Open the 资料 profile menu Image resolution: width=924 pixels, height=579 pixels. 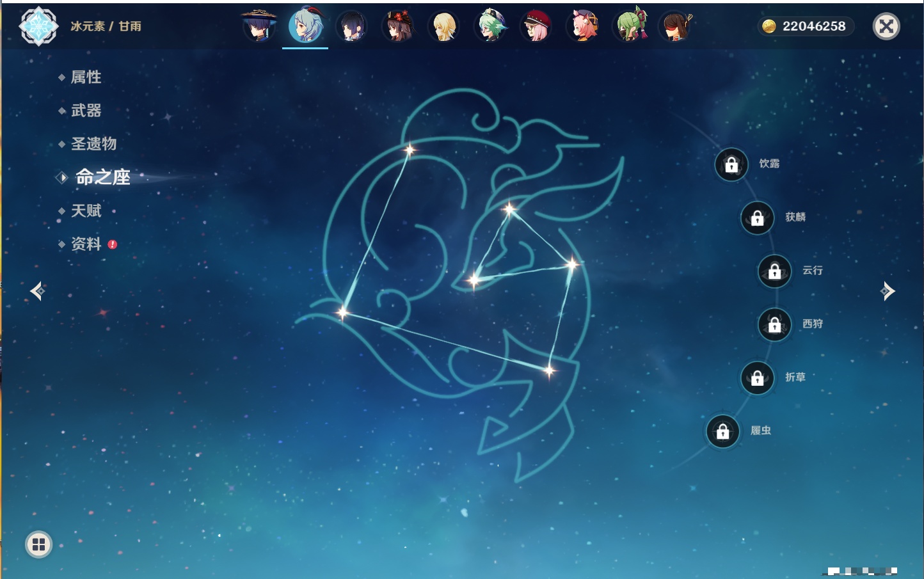[86, 244]
